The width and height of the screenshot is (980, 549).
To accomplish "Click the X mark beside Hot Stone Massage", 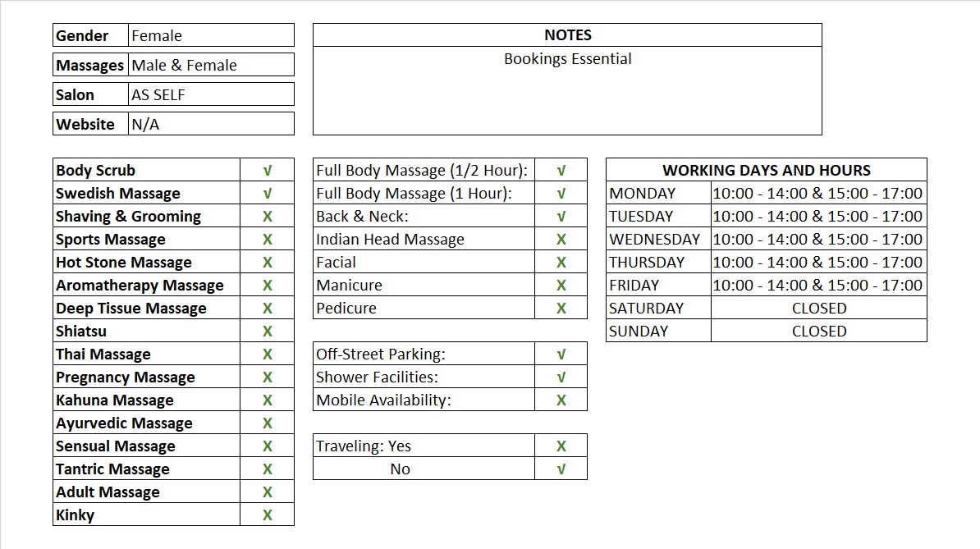I will [267, 263].
